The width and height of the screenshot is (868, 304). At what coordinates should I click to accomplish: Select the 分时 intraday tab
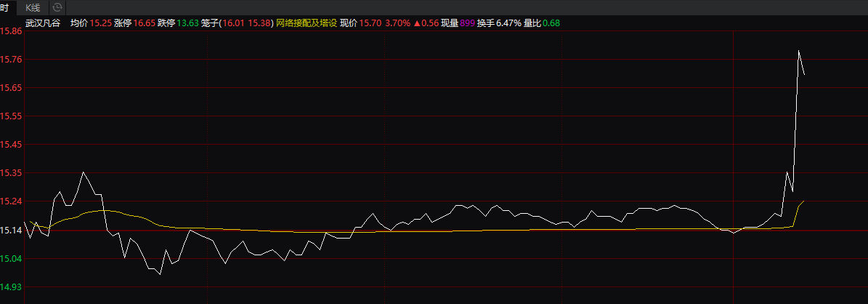(5, 8)
